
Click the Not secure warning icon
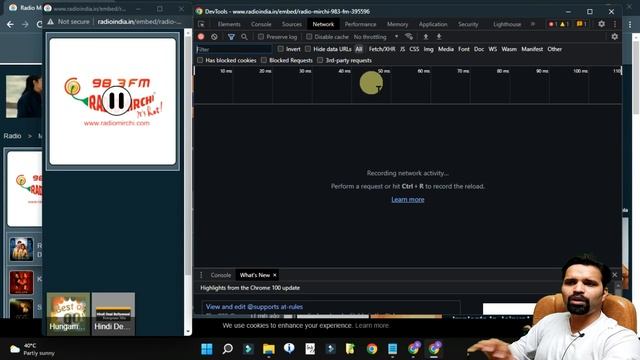point(51,22)
